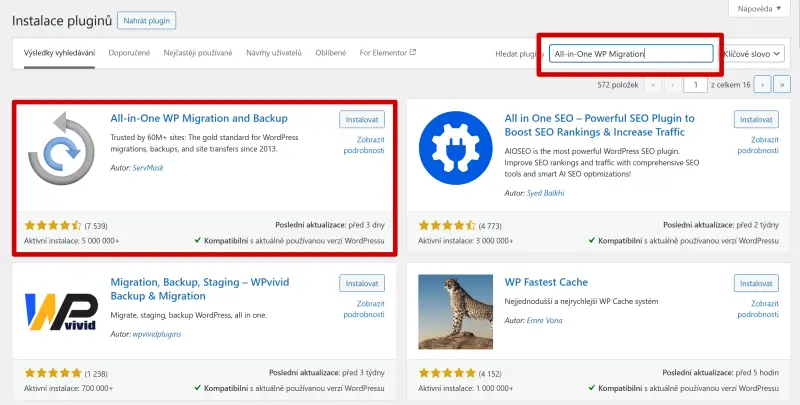800x405 pixels.
Task: Click 'Poslední aktualizace: před 5 hodin' text
Action: [721, 372]
